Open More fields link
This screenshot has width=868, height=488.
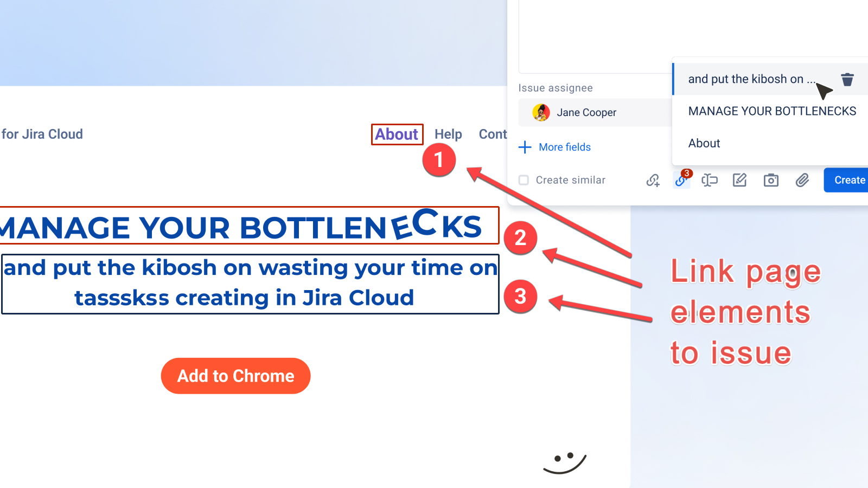[x=565, y=147]
